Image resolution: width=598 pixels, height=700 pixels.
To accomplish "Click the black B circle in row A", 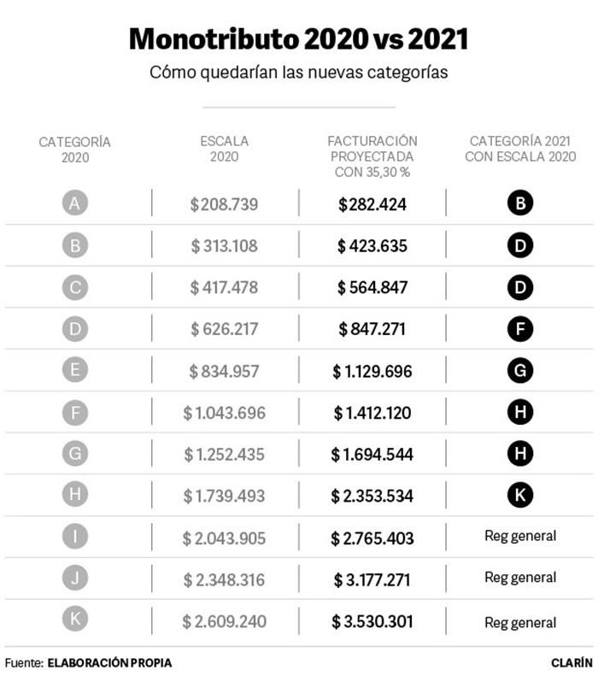I will coord(520,203).
